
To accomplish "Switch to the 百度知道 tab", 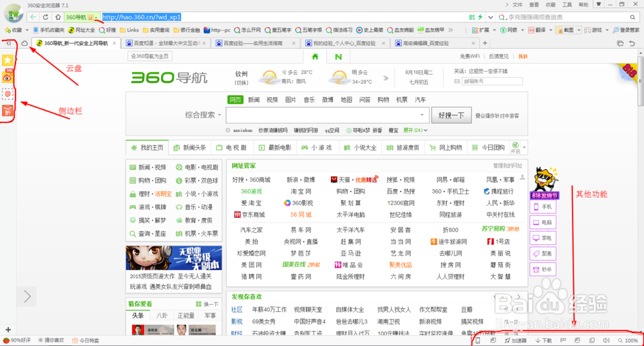I will point(166,43).
